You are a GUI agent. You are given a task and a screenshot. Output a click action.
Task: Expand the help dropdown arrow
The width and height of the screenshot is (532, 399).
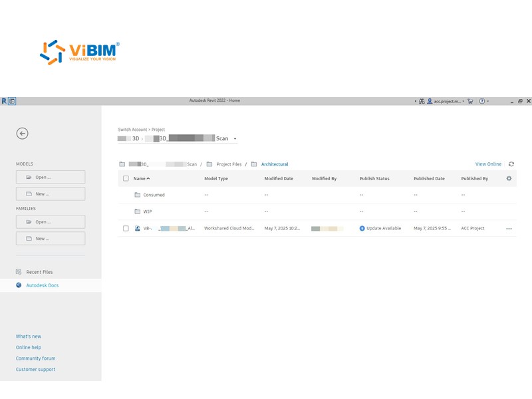488,101
